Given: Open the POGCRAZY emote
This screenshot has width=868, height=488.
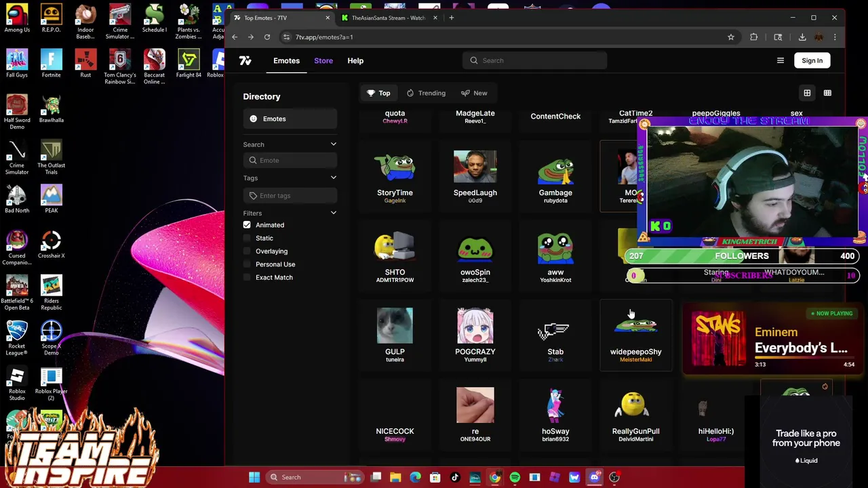Looking at the screenshot, I should point(475,336).
